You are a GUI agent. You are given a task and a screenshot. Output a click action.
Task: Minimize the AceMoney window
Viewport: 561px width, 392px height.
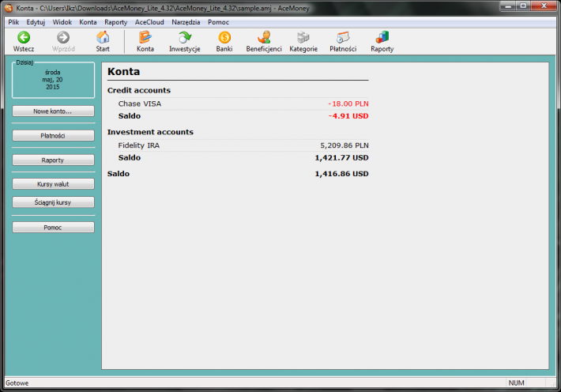(507, 6)
